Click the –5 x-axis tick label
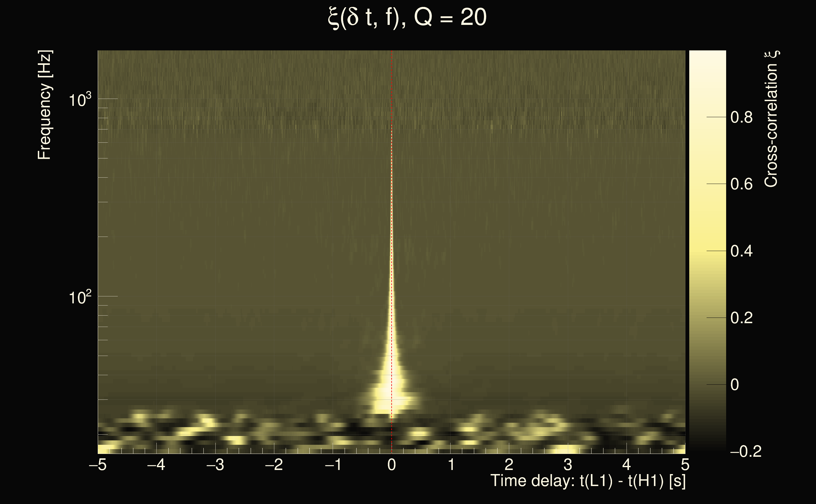 click(97, 465)
